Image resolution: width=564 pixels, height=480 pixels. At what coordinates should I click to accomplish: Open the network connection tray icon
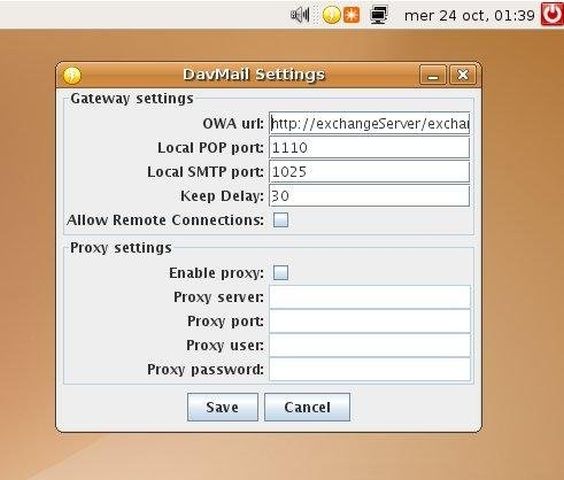click(379, 15)
